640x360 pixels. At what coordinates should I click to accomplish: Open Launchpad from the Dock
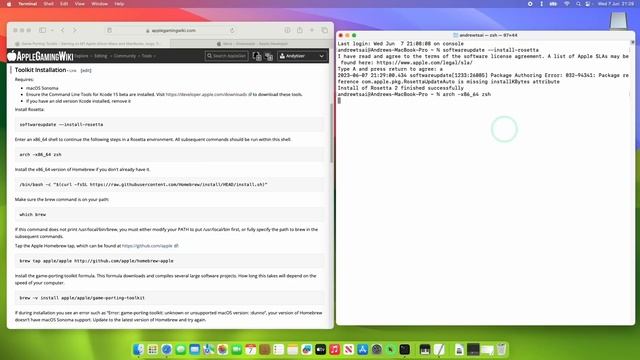(153, 349)
